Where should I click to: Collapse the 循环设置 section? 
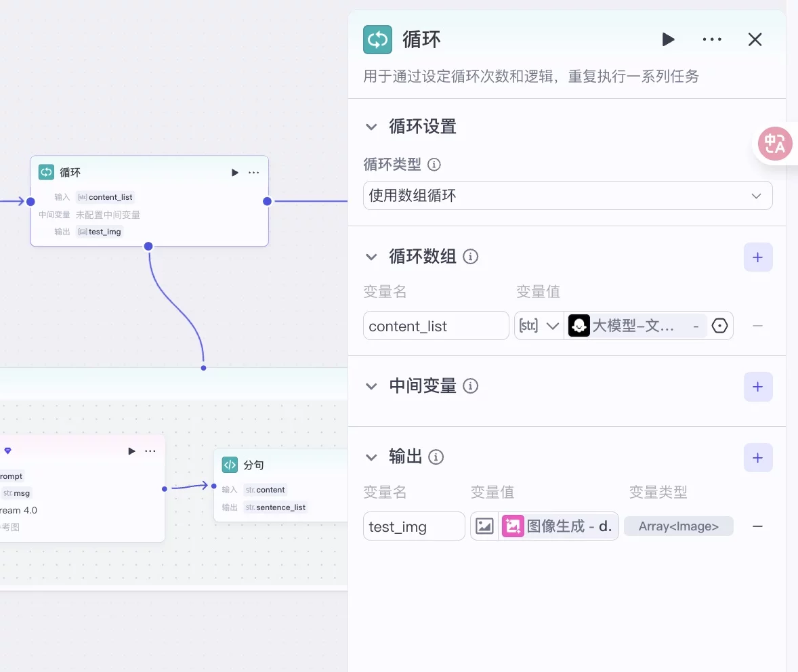pos(371,127)
